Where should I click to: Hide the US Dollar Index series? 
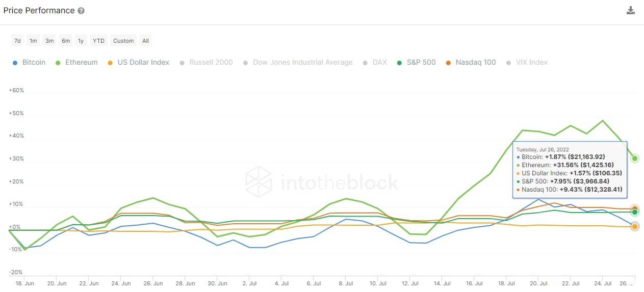(x=139, y=62)
